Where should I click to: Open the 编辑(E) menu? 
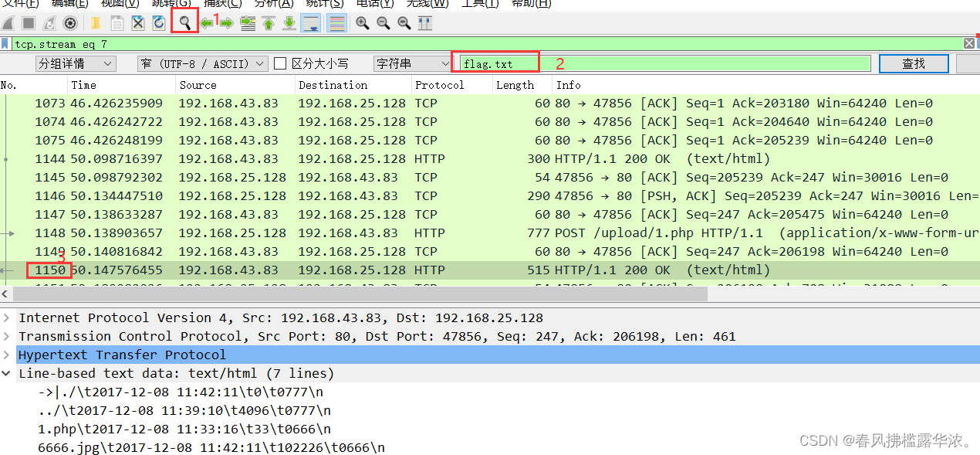[70, 4]
